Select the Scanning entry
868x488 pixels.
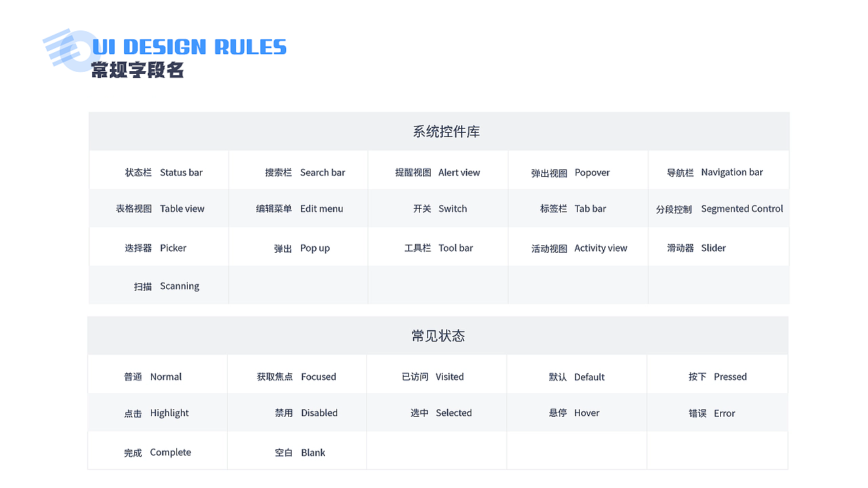click(166, 286)
